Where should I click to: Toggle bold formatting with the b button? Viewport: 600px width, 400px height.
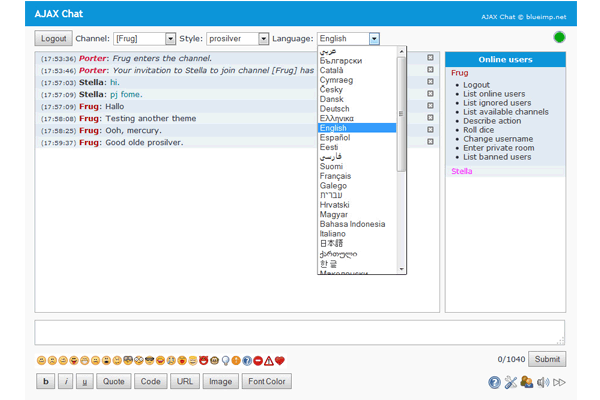[x=46, y=381]
